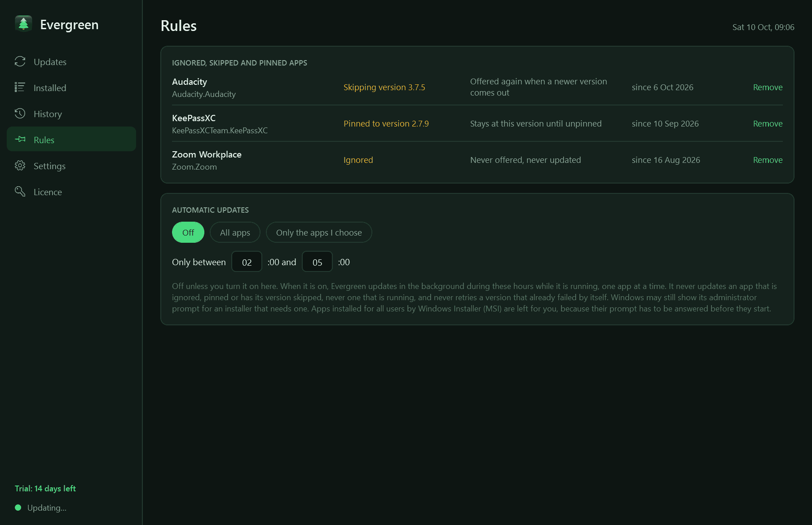Screen dimensions: 812x525
Task: Open the Settings section
Action: click(71, 166)
